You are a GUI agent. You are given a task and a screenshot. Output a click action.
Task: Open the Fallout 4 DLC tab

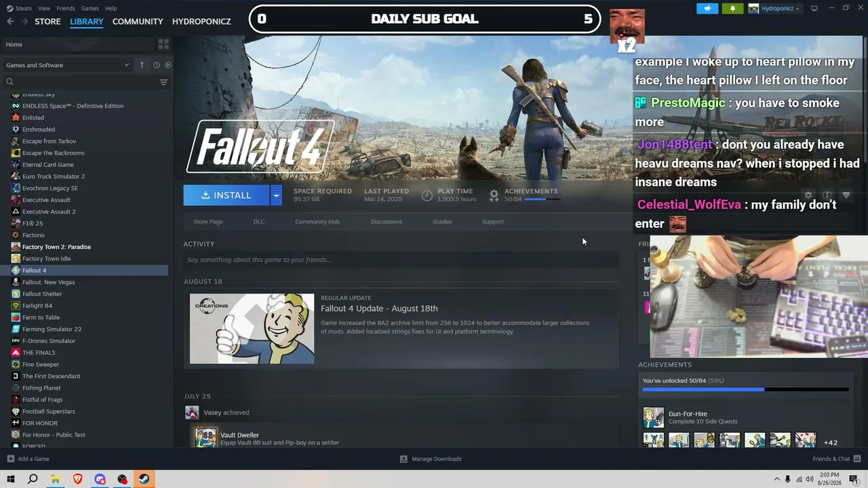pos(259,222)
